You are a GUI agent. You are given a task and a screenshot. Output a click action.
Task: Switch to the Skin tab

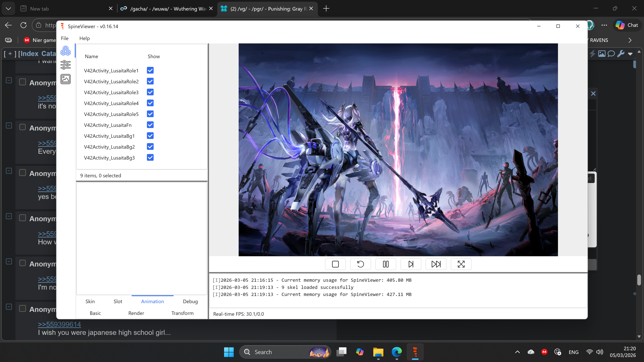[90, 301]
